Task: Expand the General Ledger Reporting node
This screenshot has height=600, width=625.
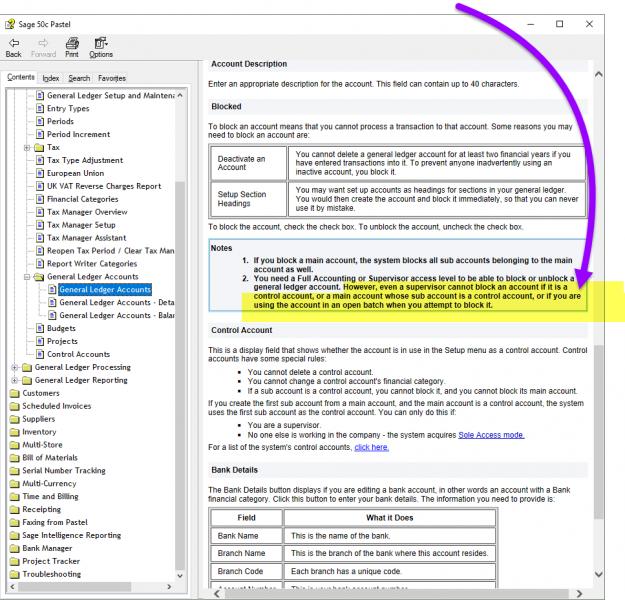Action: click(x=13, y=380)
